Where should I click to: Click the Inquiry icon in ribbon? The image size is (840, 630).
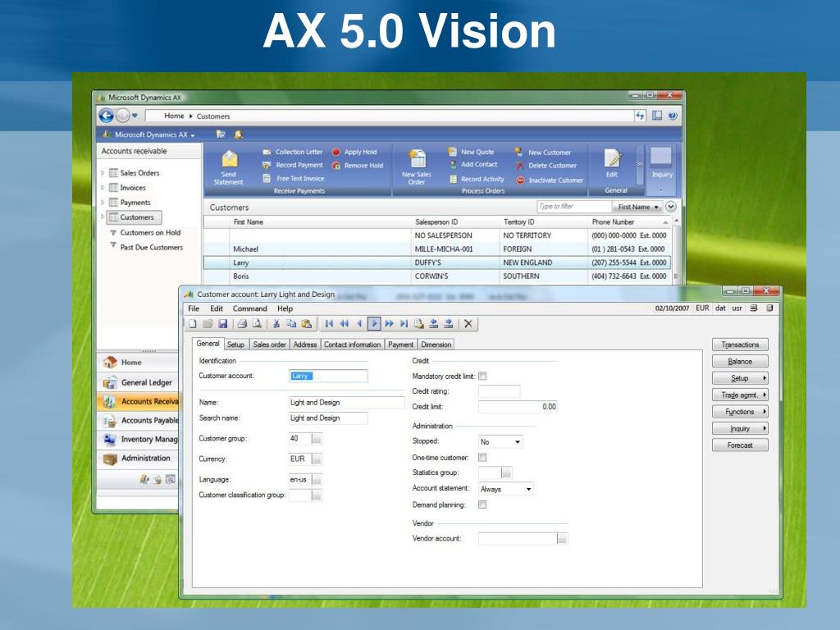(661, 157)
